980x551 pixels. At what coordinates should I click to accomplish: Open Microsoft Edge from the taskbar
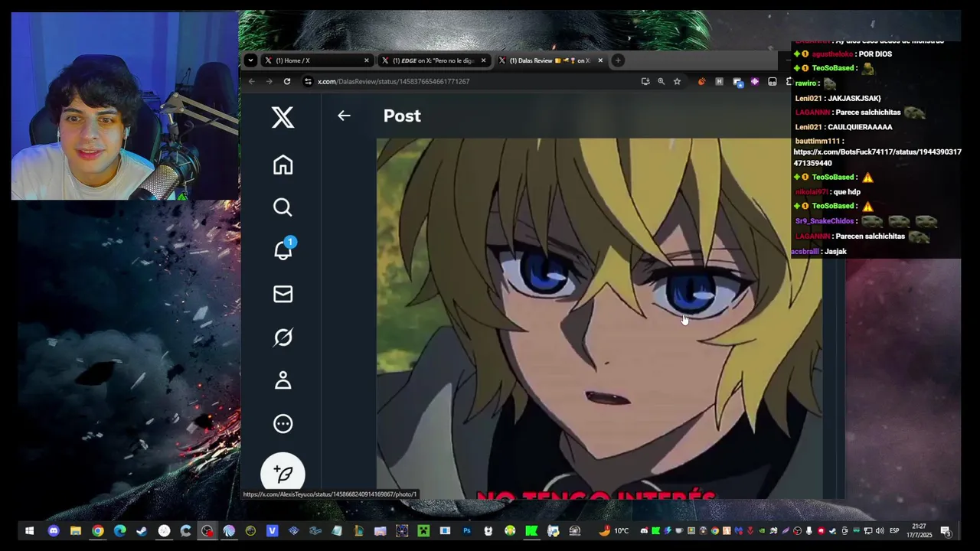120,531
